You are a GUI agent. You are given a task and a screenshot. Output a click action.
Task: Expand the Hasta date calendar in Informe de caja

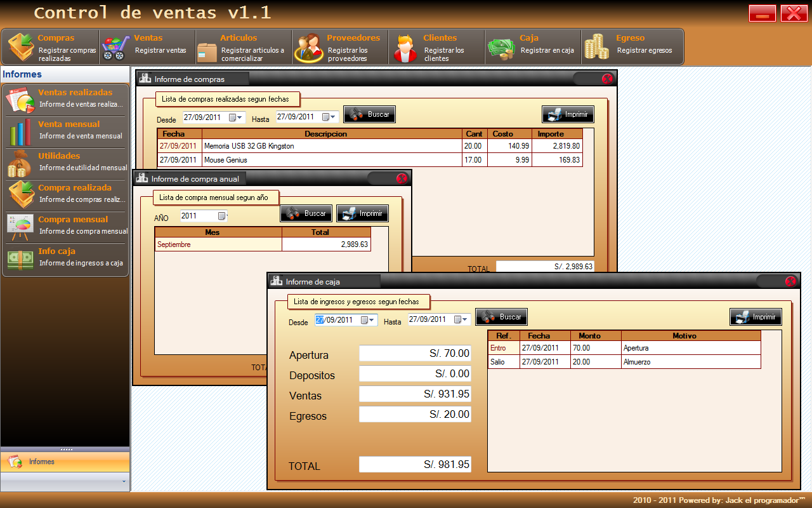click(x=463, y=319)
